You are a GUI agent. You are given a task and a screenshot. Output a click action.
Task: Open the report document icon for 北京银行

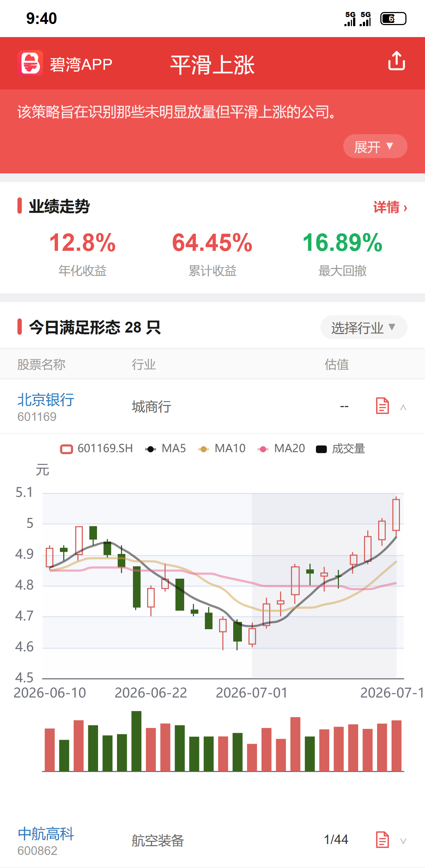(x=382, y=406)
